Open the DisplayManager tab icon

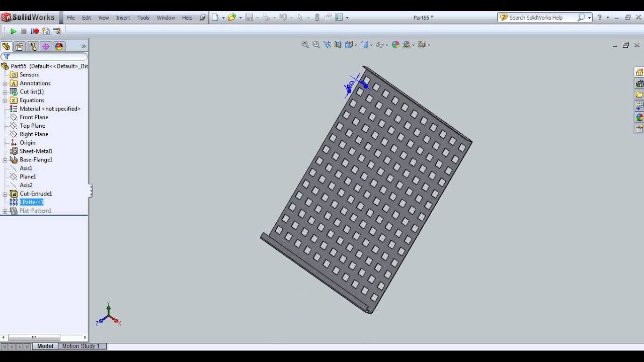(59, 46)
